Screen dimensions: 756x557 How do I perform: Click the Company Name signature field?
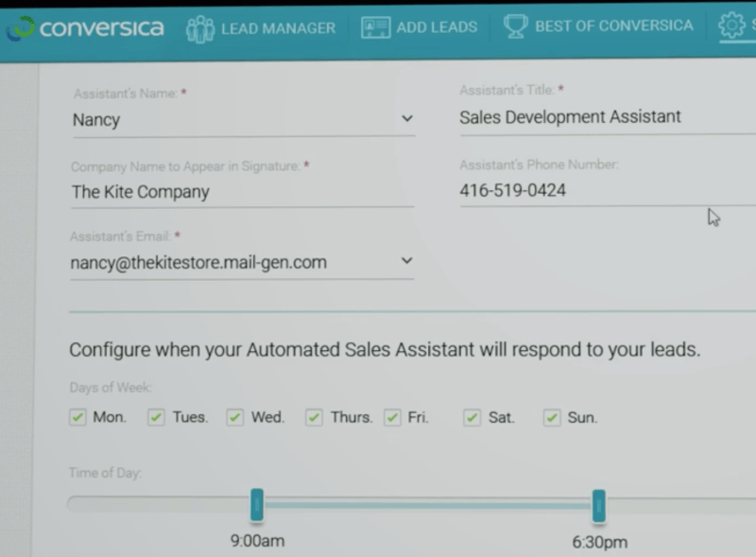coord(241,192)
